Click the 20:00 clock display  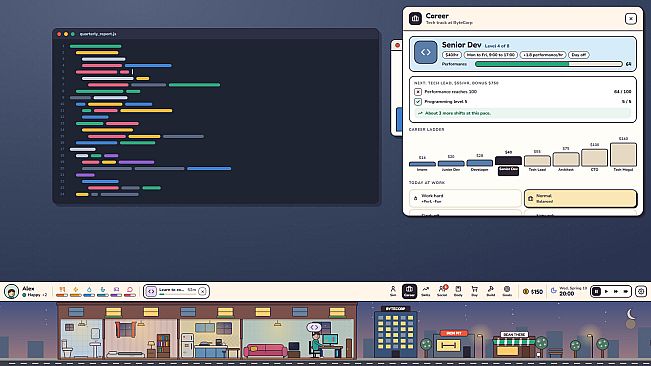[x=567, y=294]
